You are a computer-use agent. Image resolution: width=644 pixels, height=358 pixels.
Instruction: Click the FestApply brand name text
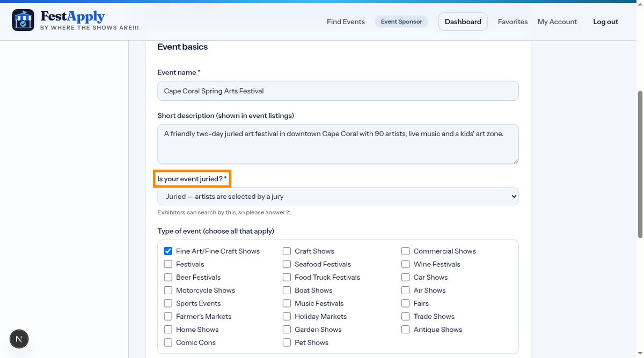[72, 16]
